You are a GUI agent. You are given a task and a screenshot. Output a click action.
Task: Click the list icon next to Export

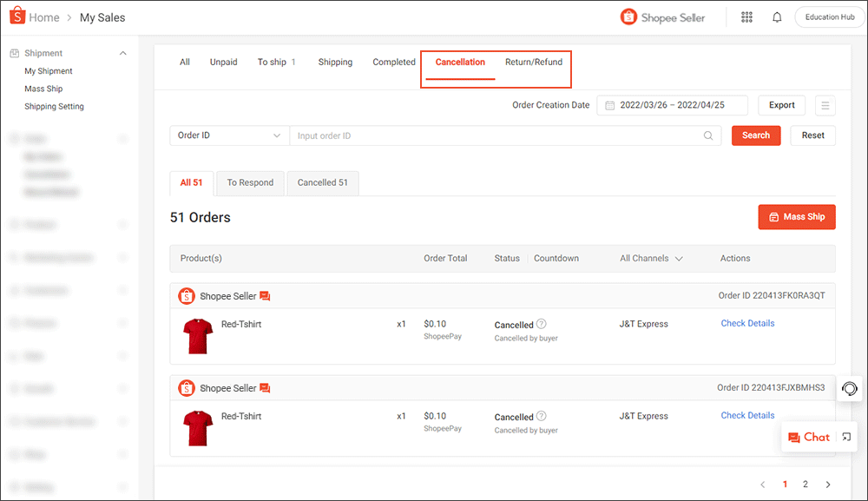825,105
